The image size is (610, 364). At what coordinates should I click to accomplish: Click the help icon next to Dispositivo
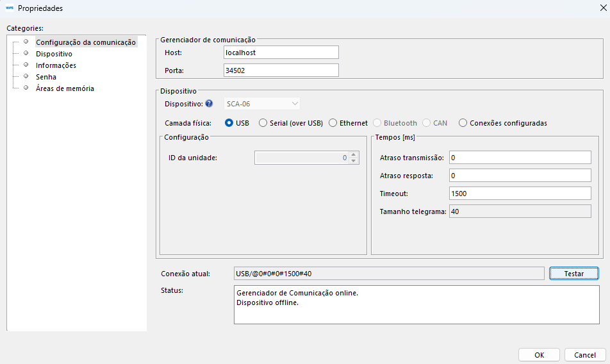209,104
